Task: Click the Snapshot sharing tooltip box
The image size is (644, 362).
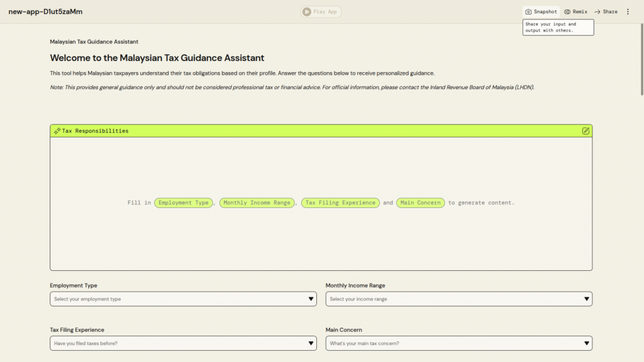Action: click(x=558, y=28)
